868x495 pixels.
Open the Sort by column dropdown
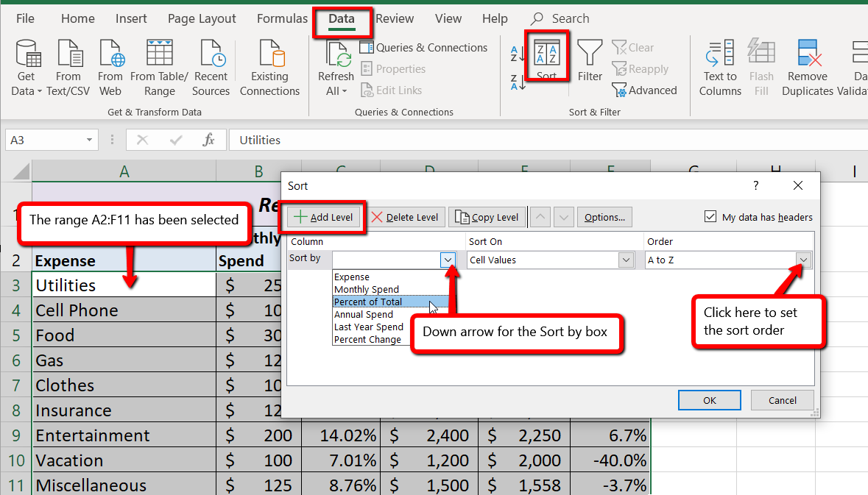448,260
